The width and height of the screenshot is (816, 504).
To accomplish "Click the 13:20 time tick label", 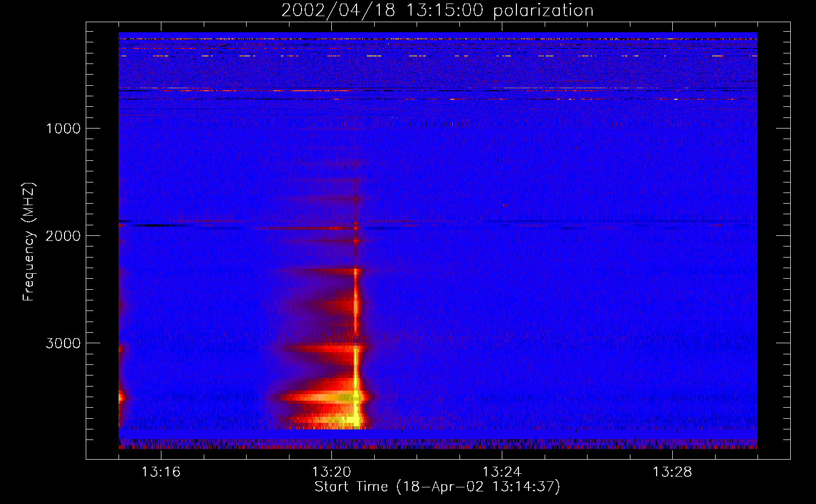I will [x=331, y=472].
